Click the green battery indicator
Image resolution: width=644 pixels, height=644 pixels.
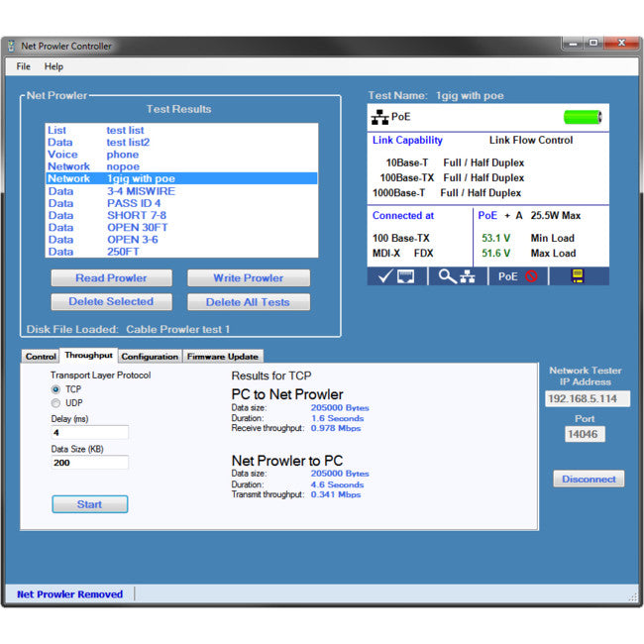coord(583,117)
